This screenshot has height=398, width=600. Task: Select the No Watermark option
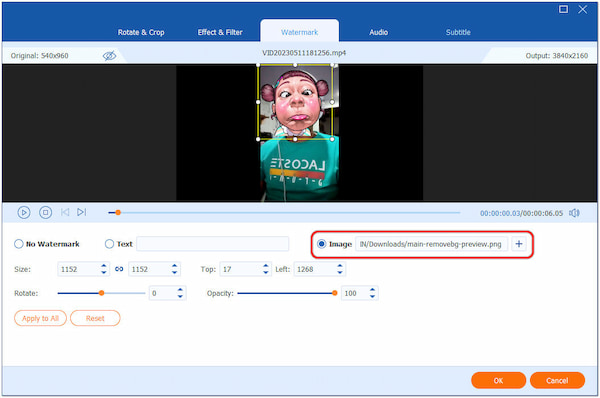pos(18,244)
